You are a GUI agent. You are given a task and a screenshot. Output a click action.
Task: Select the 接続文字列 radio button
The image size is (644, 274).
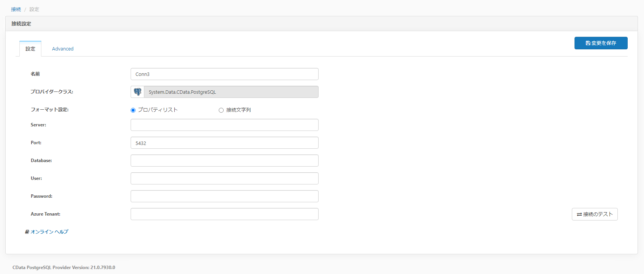[x=221, y=110]
